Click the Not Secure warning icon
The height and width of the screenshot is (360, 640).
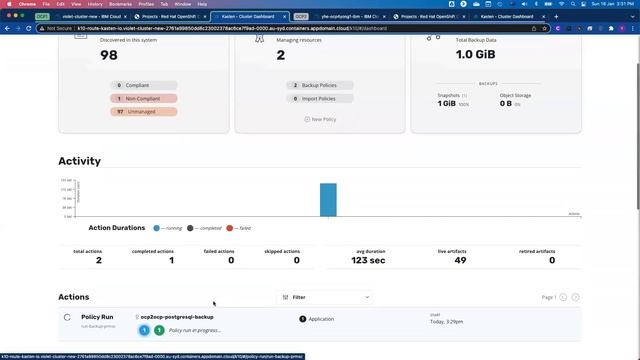pyautogui.click(x=42, y=29)
